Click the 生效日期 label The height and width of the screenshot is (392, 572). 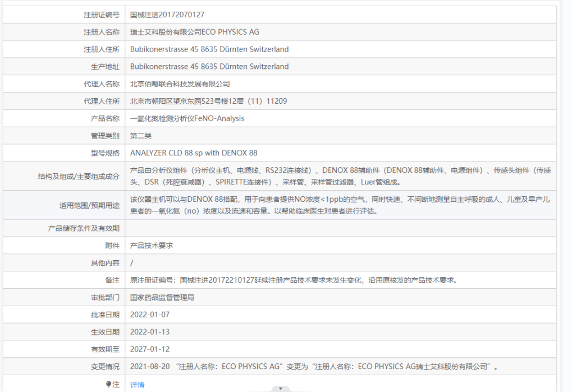tap(105, 332)
